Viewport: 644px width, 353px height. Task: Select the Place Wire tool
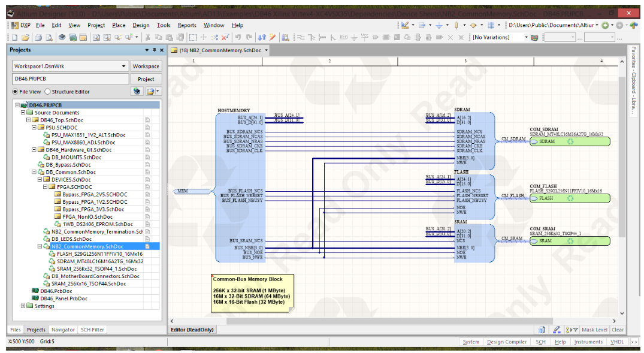pos(301,37)
